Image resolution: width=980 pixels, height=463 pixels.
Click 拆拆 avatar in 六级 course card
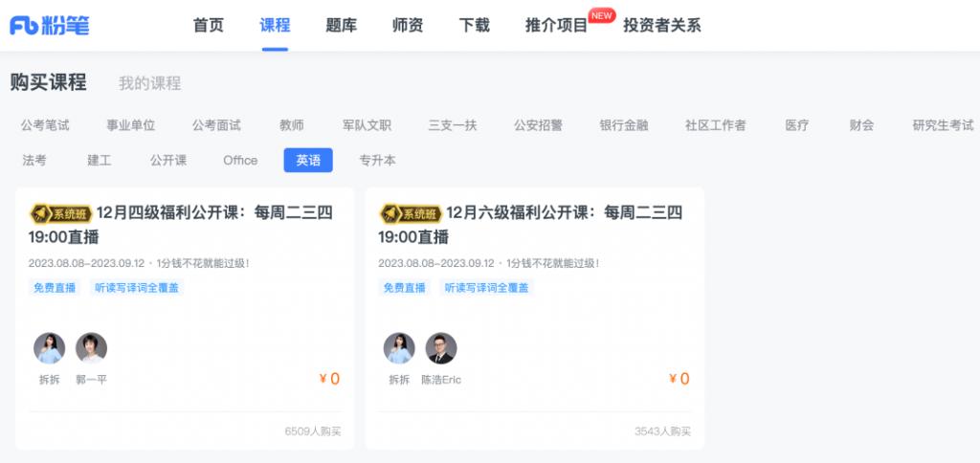click(399, 348)
